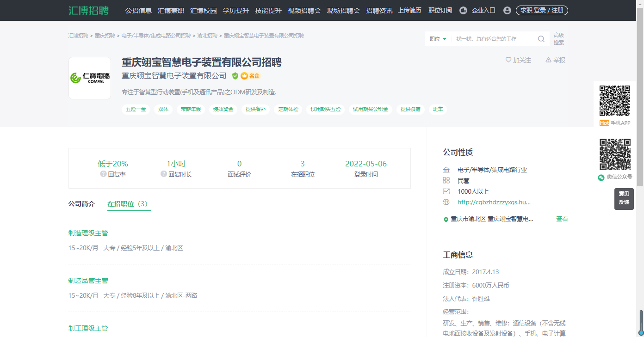Click the 名企 badge icon
Viewport: 644px width, 337px height.
pos(250,76)
